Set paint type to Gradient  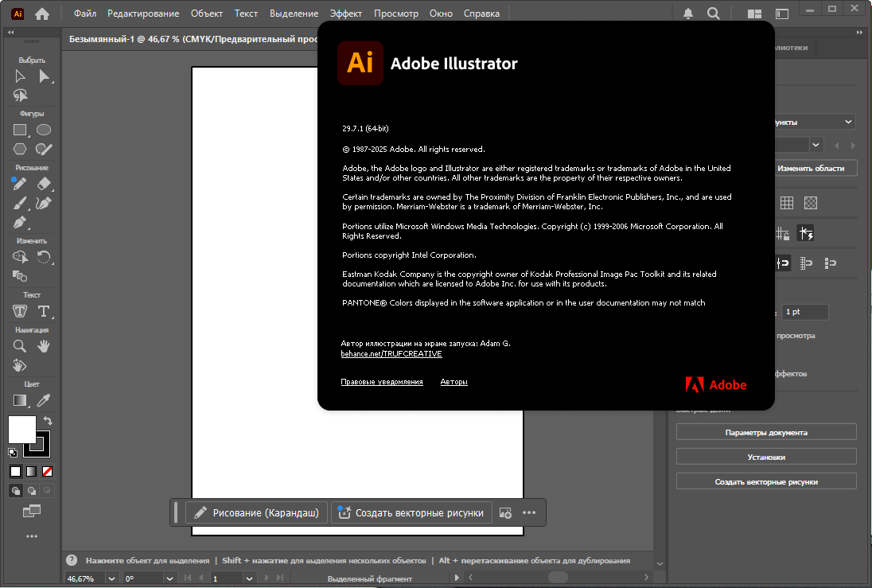(x=32, y=472)
